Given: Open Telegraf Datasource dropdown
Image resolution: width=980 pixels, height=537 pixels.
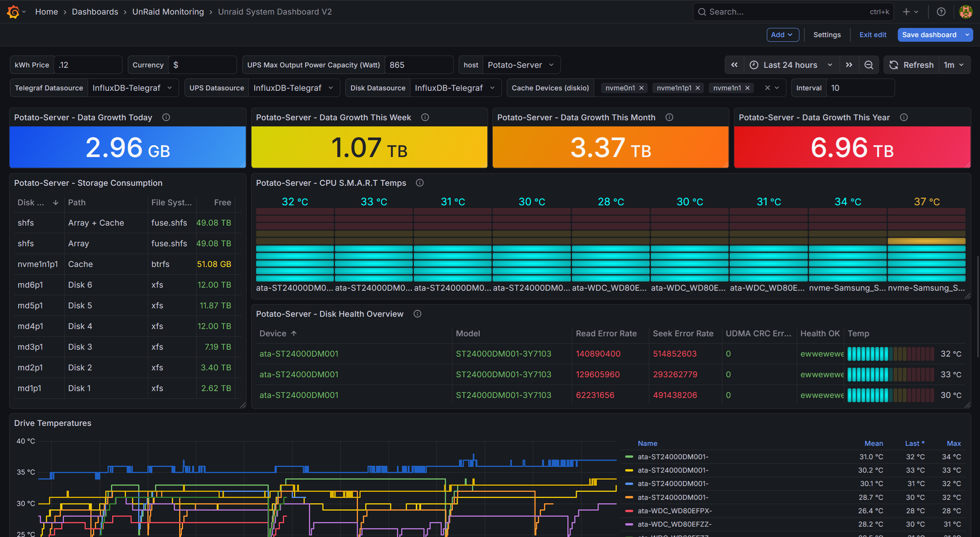Looking at the screenshot, I should (132, 88).
